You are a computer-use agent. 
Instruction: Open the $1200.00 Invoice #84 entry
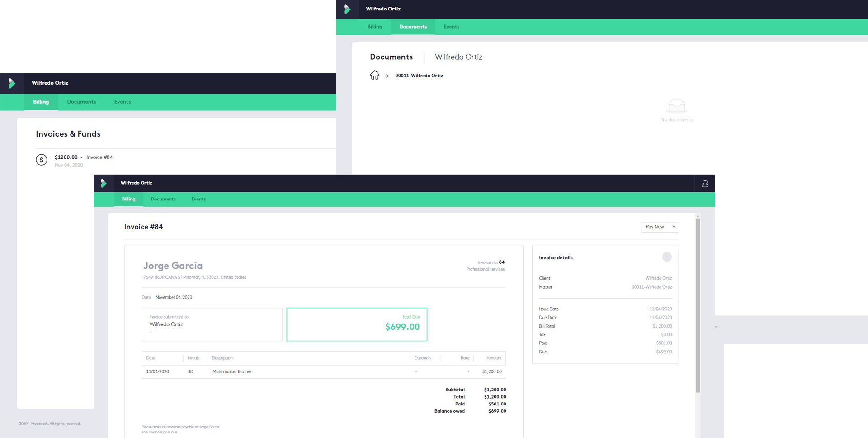(x=84, y=157)
